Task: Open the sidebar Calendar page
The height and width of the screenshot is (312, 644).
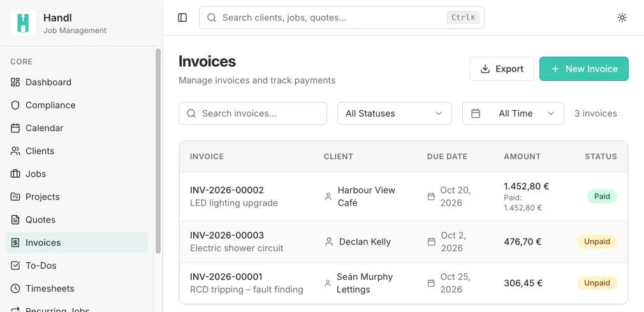Action: point(77,128)
